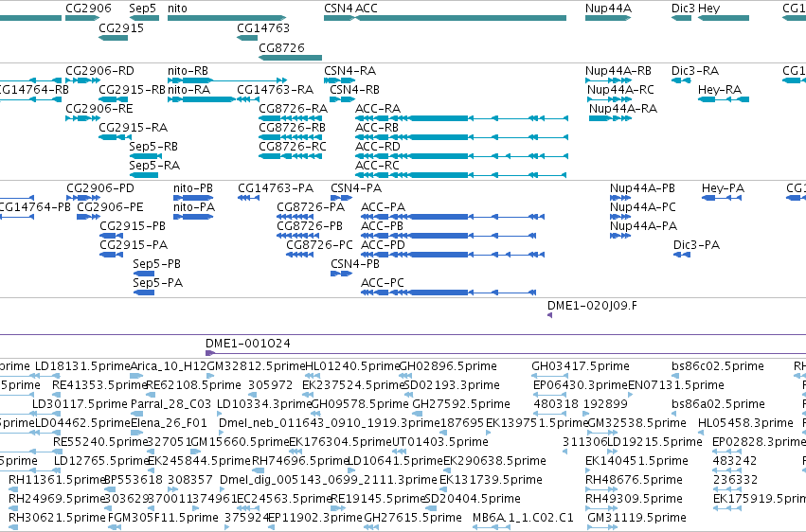Open the CG8726 gene feature
The width and height of the screenshot is (806, 532).
(291, 58)
